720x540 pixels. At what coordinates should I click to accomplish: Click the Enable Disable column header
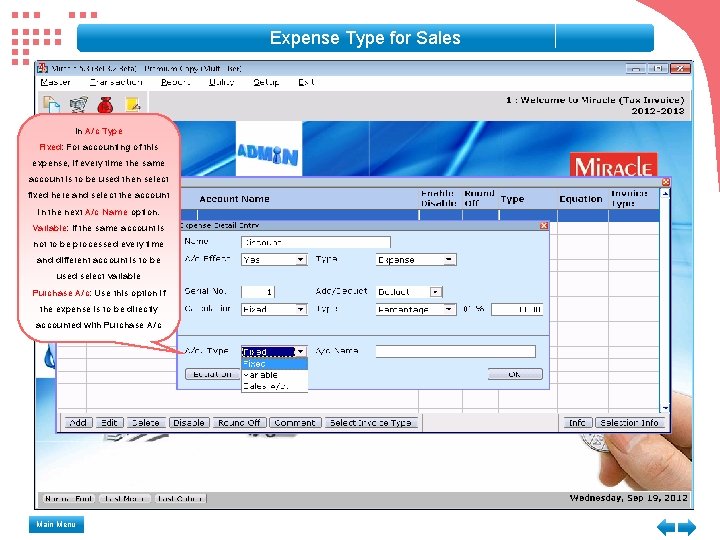tap(439, 198)
